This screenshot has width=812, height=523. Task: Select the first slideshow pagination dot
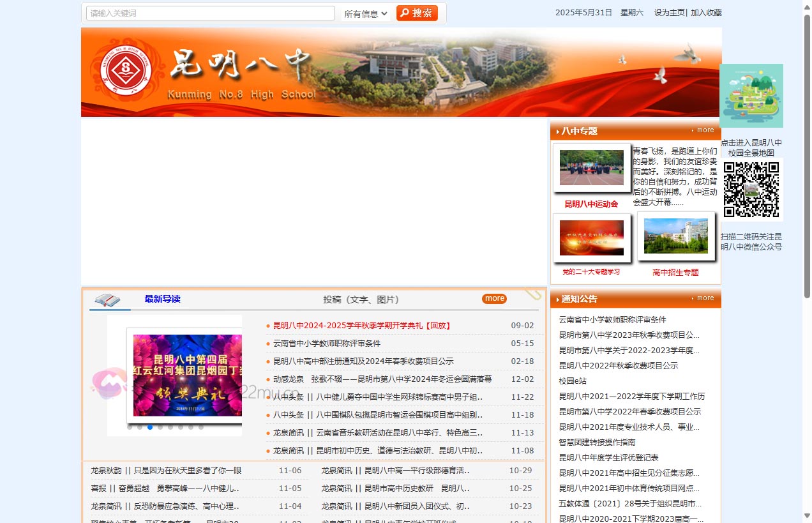(130, 427)
